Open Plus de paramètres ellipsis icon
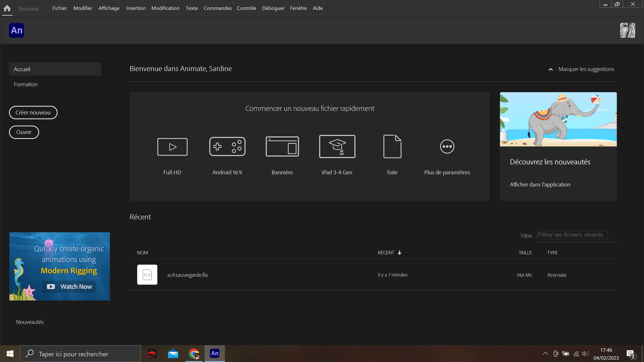The image size is (644, 362). point(447,147)
